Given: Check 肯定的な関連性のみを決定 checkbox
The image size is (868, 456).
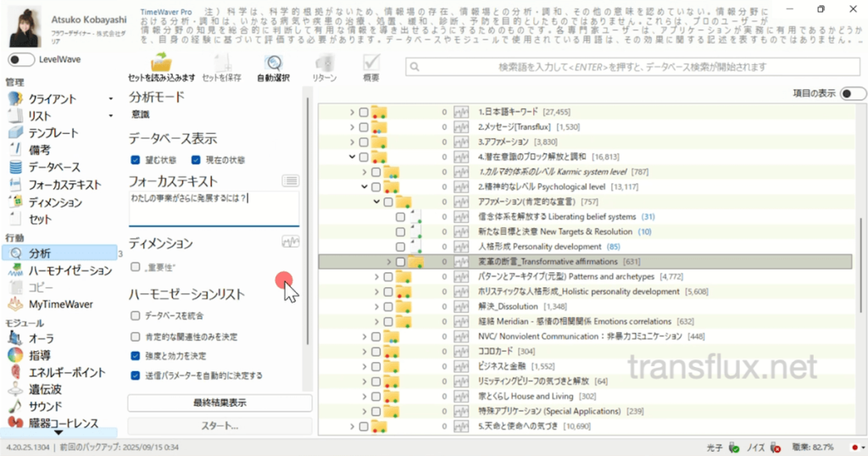Looking at the screenshot, I should (x=135, y=336).
